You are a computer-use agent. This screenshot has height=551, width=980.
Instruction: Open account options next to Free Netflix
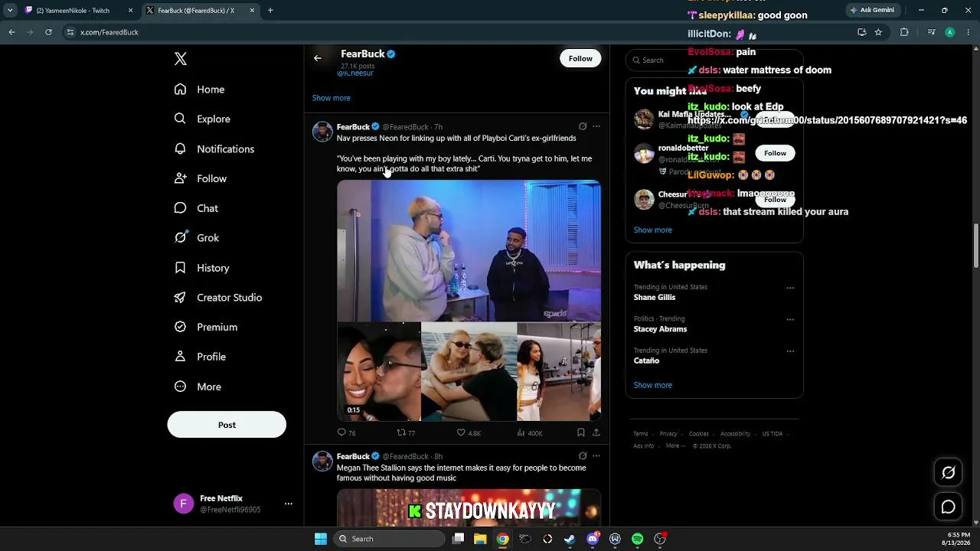[289, 504]
